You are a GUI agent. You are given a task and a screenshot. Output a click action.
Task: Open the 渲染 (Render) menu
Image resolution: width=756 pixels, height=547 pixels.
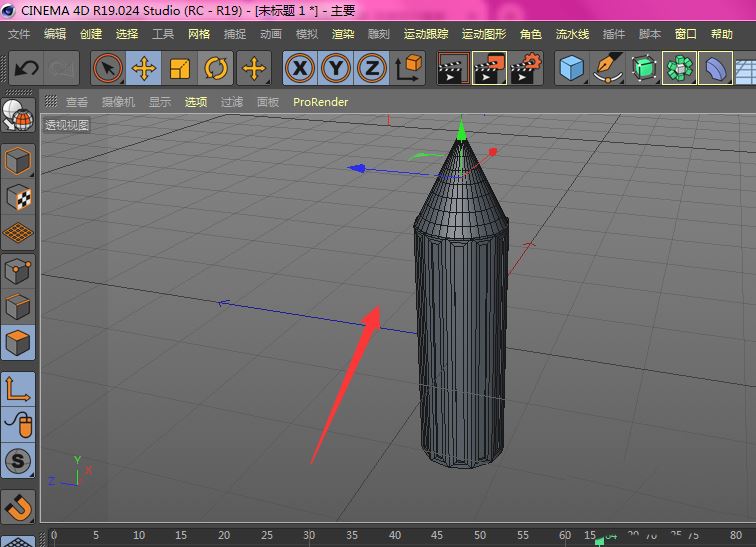pyautogui.click(x=342, y=34)
